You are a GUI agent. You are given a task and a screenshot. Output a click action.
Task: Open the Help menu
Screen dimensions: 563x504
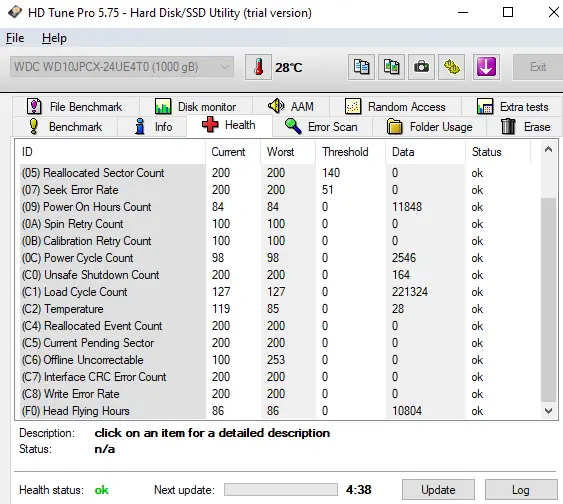[x=54, y=38]
